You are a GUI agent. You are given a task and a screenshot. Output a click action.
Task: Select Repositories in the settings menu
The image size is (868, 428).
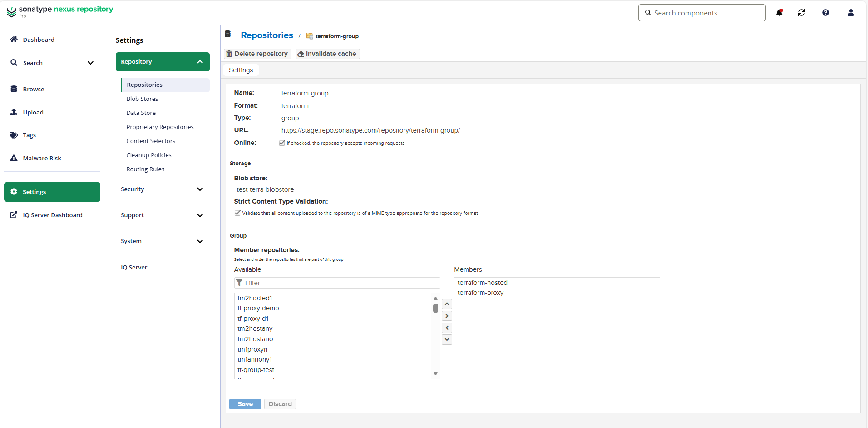pyautogui.click(x=165, y=85)
